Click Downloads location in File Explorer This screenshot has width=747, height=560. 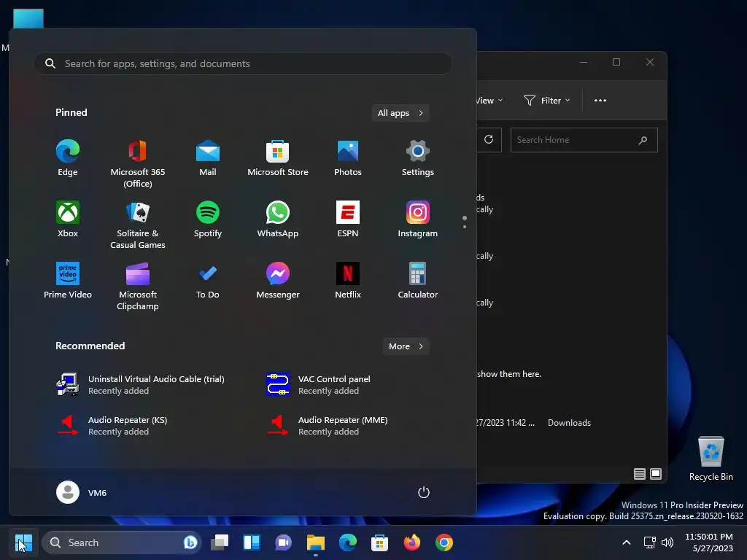(x=569, y=423)
